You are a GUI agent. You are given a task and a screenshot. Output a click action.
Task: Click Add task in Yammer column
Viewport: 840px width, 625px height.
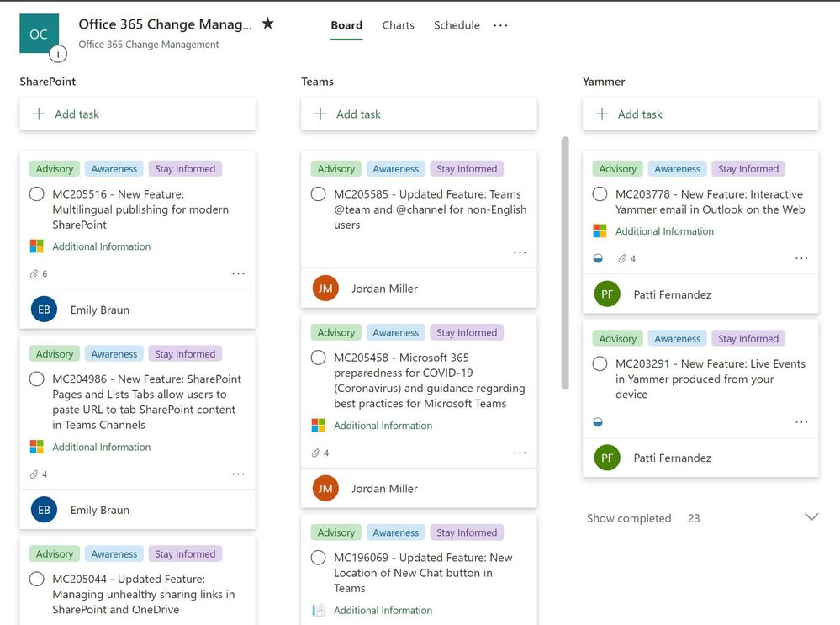click(x=700, y=114)
